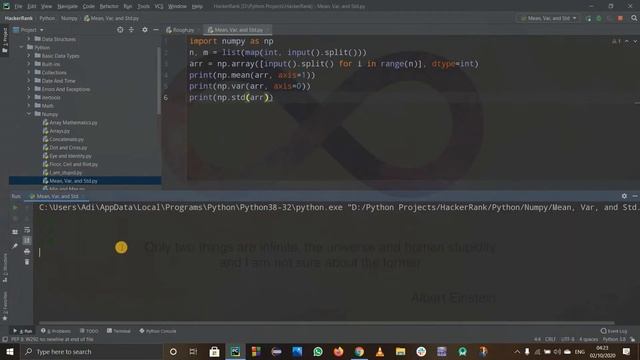Image resolution: width=640 pixels, height=360 pixels.
Task: Stop the running process using the red square
Action: 620,18
